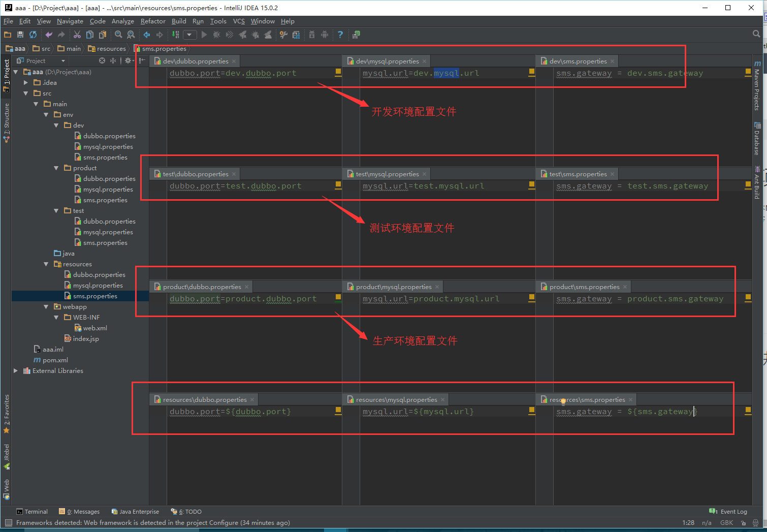Click the resources breadcrumb in navigation bar

pos(107,49)
